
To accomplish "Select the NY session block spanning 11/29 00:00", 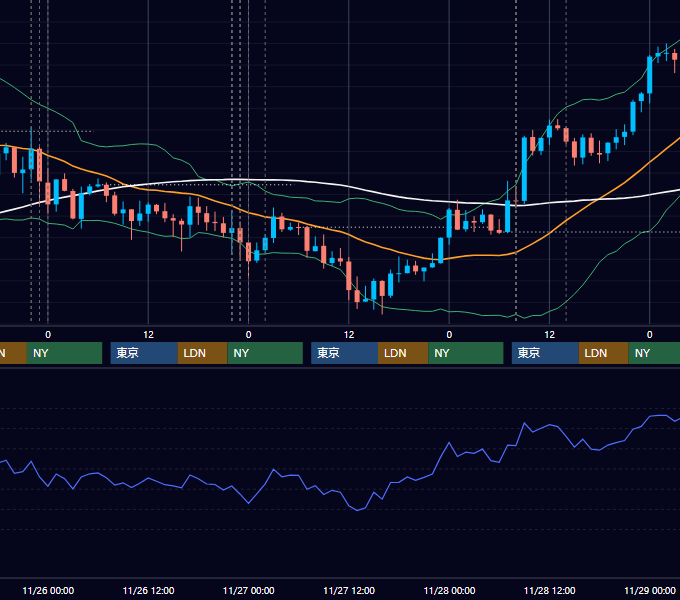I will (654, 353).
